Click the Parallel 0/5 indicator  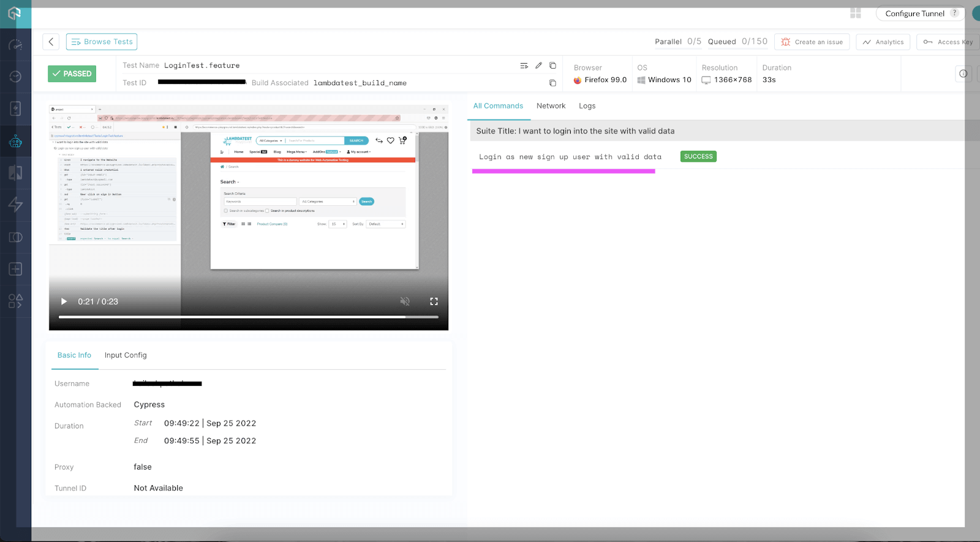point(678,42)
